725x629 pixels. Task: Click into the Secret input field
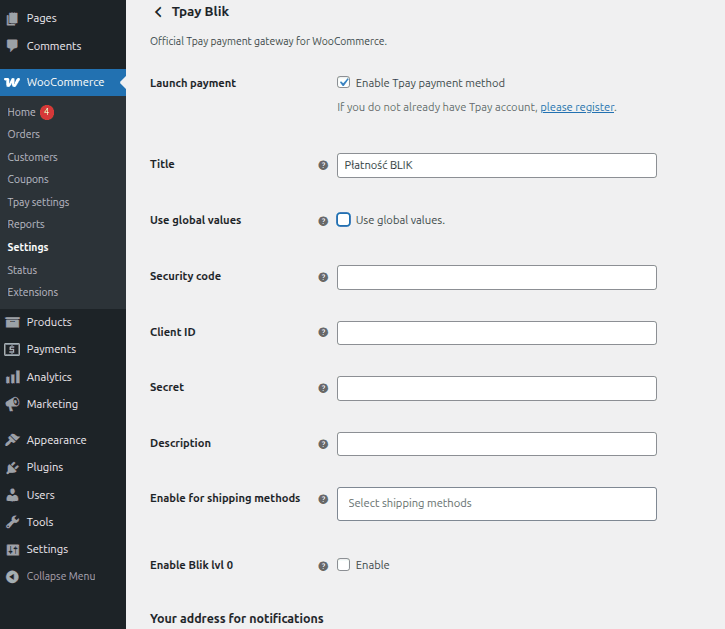(x=496, y=388)
